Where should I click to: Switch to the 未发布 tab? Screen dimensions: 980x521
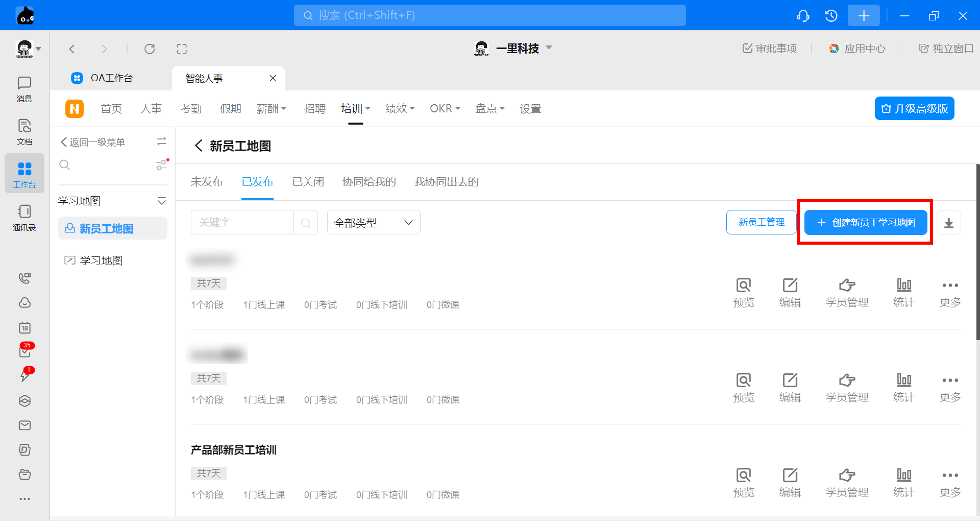tap(207, 182)
